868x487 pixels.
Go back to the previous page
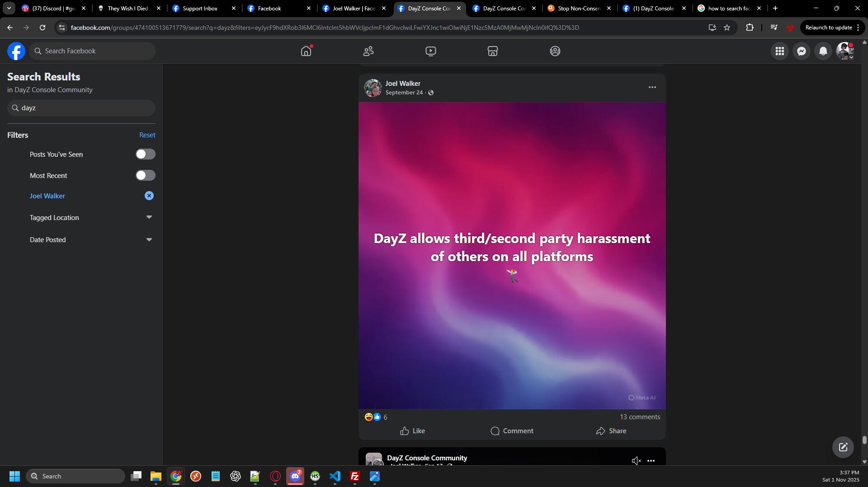pos(10,28)
